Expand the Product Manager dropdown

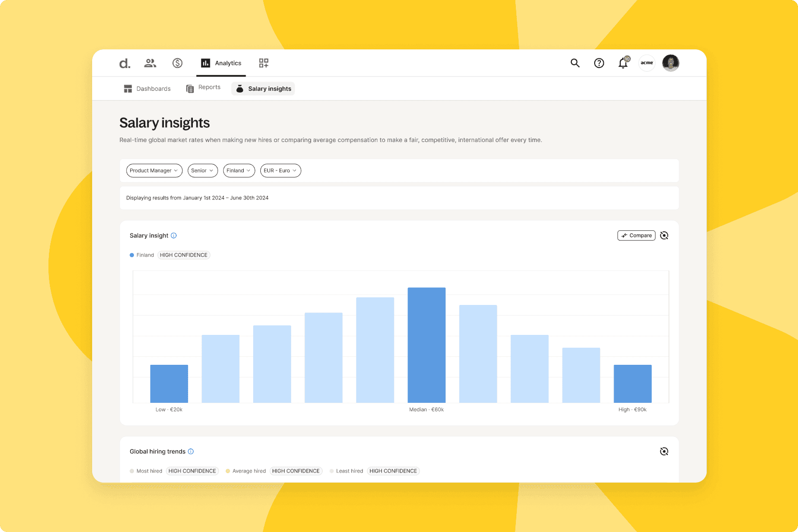[154, 171]
